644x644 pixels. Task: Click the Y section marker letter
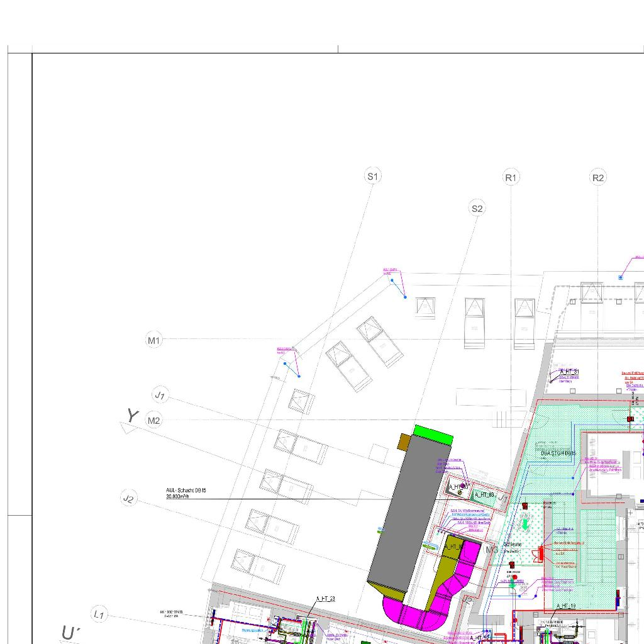pos(132,415)
